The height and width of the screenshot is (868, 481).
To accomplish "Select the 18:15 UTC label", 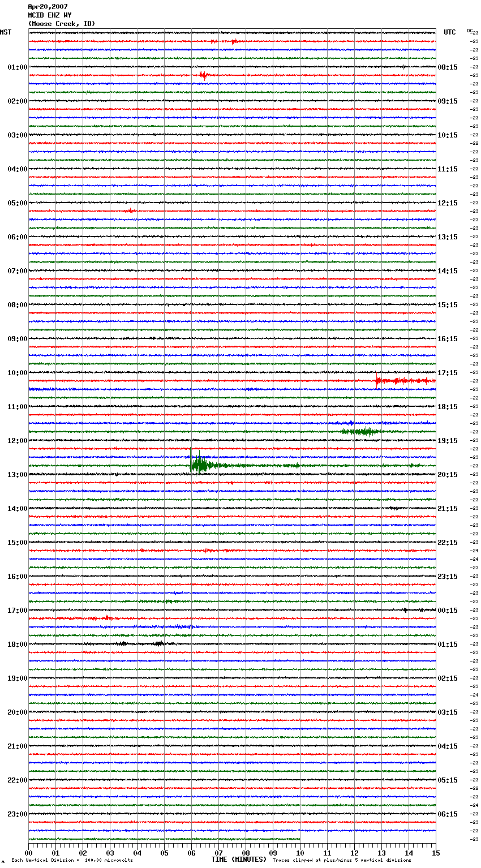I will pyautogui.click(x=448, y=407).
